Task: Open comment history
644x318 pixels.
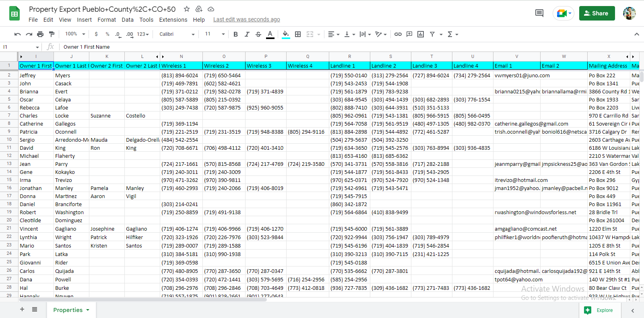Action: pos(539,13)
